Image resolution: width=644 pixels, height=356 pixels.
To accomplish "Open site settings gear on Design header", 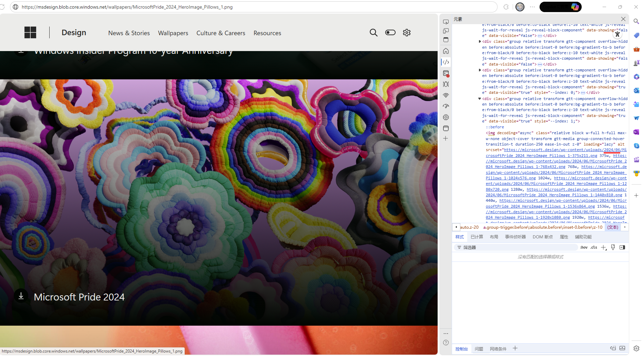I will (407, 33).
